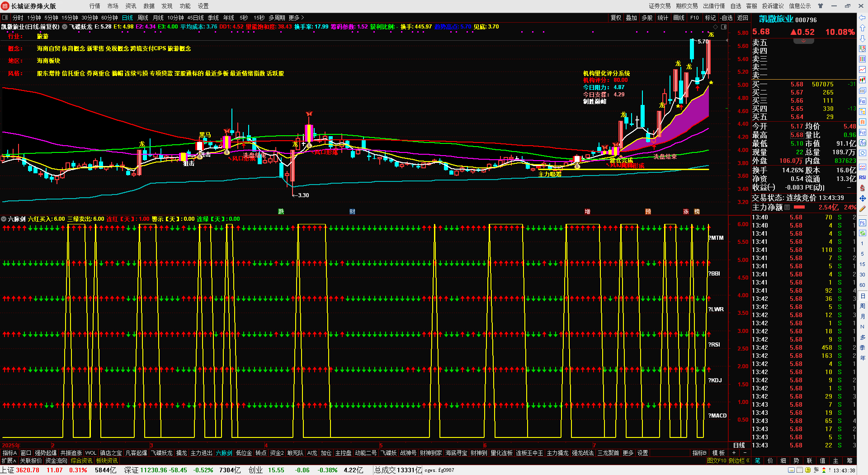Switch to the 主力进出 indicator tab
This screenshot has height=475, width=868.
click(201, 453)
